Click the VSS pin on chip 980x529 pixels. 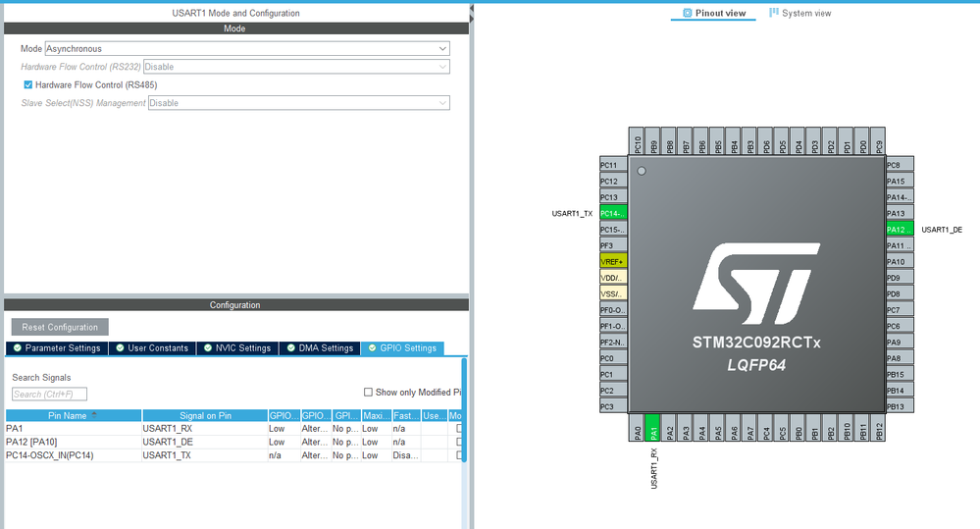click(x=613, y=293)
